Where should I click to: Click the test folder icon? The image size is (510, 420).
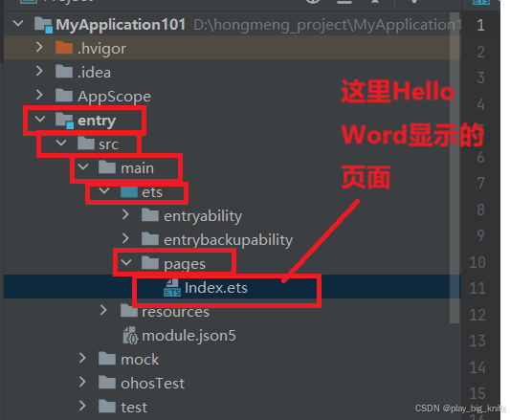(x=107, y=407)
